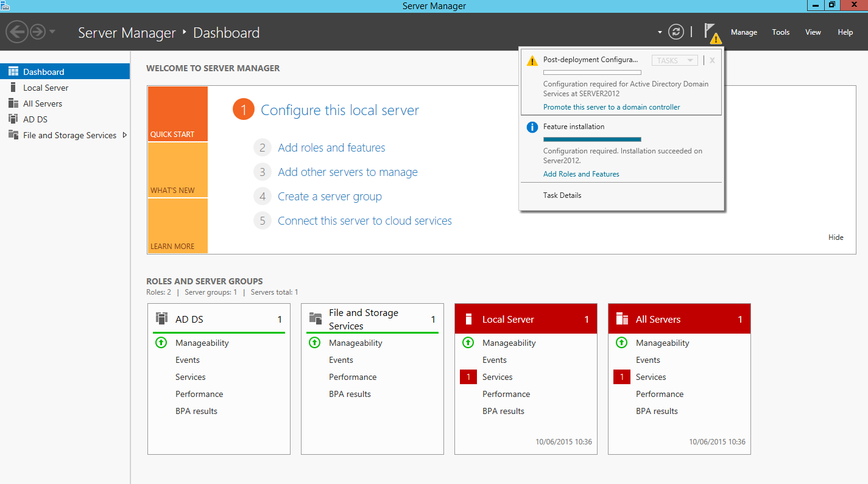Click the step 5 number circle
This screenshot has width=868, height=484.
263,221
